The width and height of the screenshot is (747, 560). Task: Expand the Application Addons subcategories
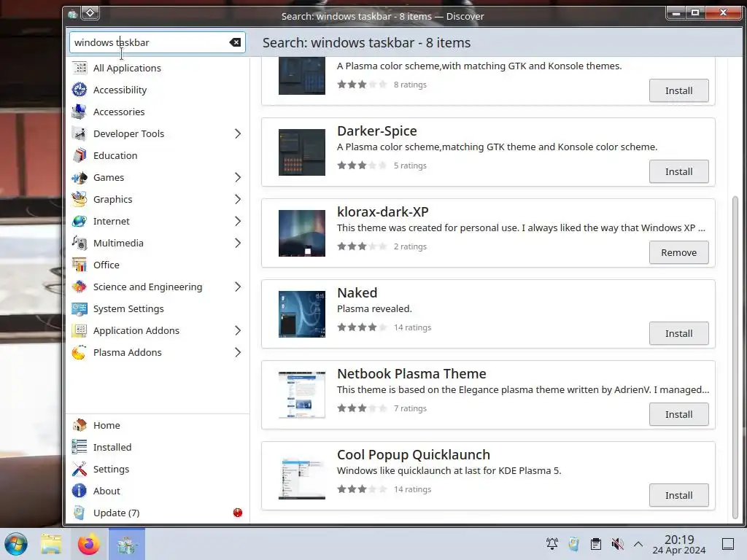point(238,331)
